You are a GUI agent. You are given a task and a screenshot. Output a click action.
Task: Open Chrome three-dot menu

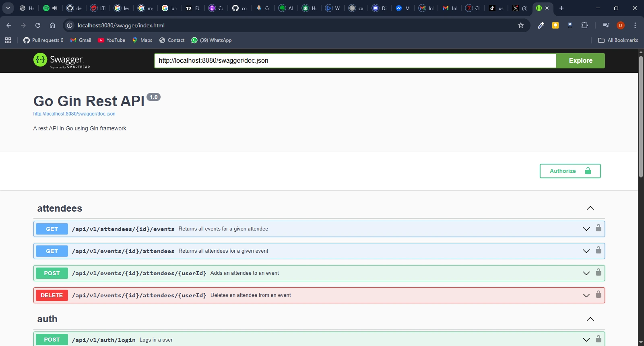635,25
